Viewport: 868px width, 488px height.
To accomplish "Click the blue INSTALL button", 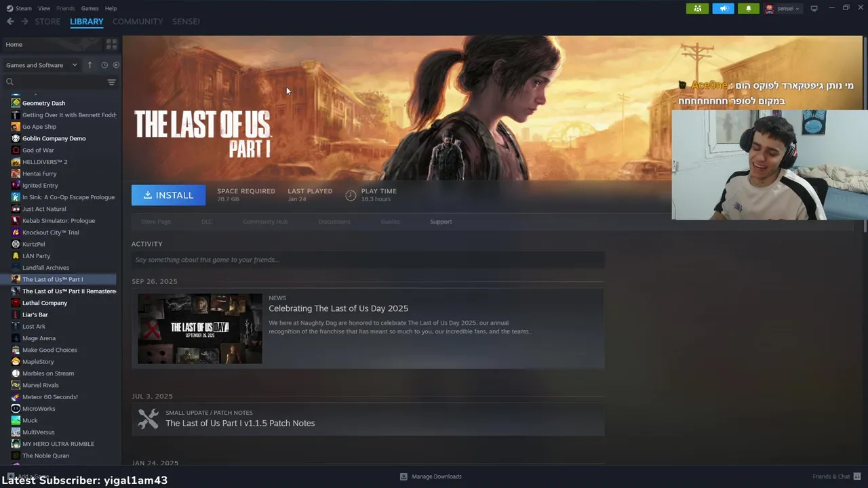I will click(x=168, y=195).
